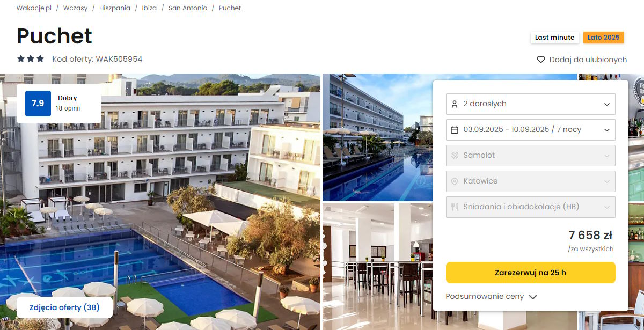Image resolution: width=644 pixels, height=330 pixels.
Task: Click the person icon beside 2 dorosłych
Action: tap(455, 104)
